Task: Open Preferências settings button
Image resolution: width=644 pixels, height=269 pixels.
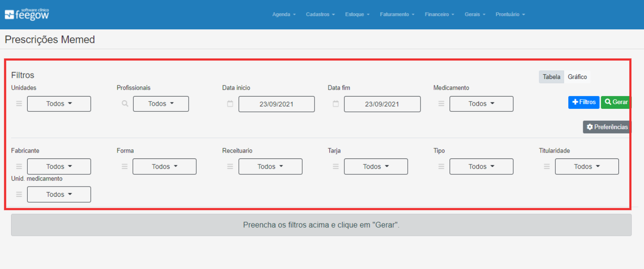Action: pyautogui.click(x=607, y=127)
